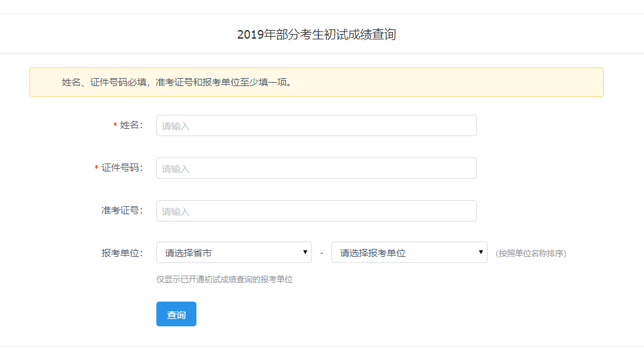Click the 报考单位 label
This screenshot has width=644, height=349.
point(122,253)
